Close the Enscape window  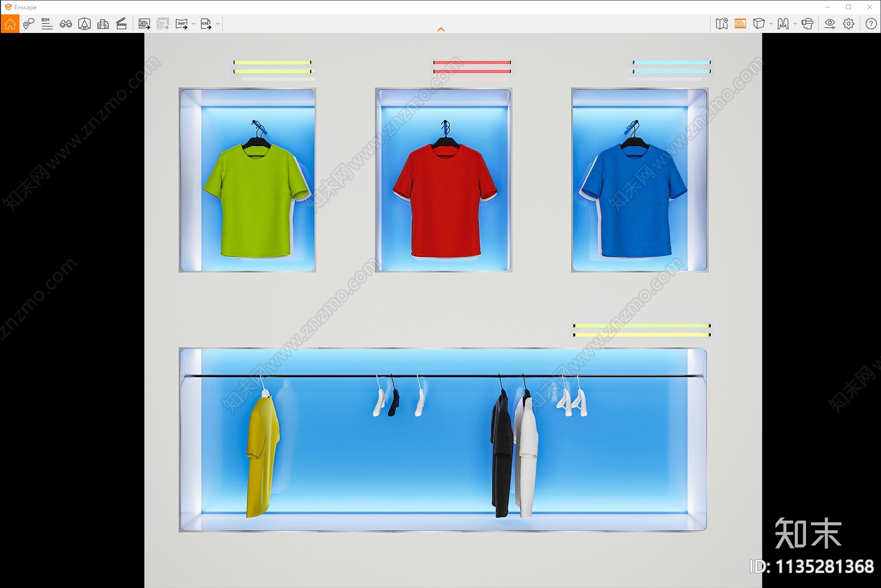click(x=870, y=7)
